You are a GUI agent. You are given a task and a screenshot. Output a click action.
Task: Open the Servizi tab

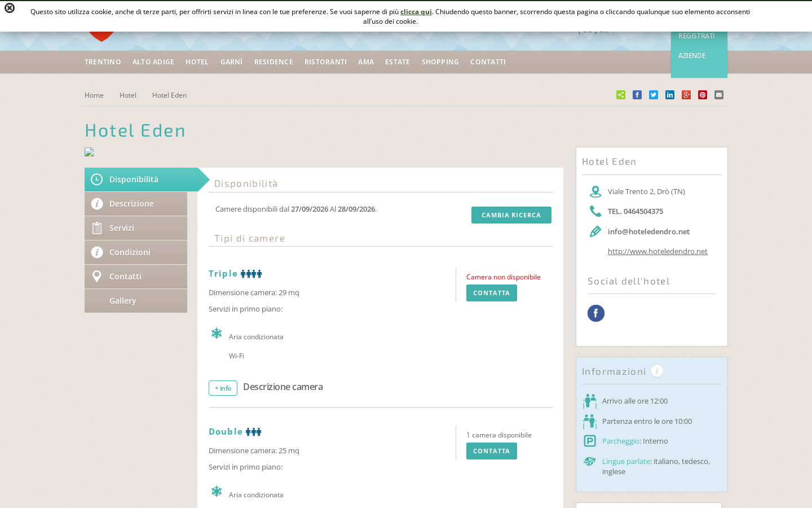coord(136,228)
